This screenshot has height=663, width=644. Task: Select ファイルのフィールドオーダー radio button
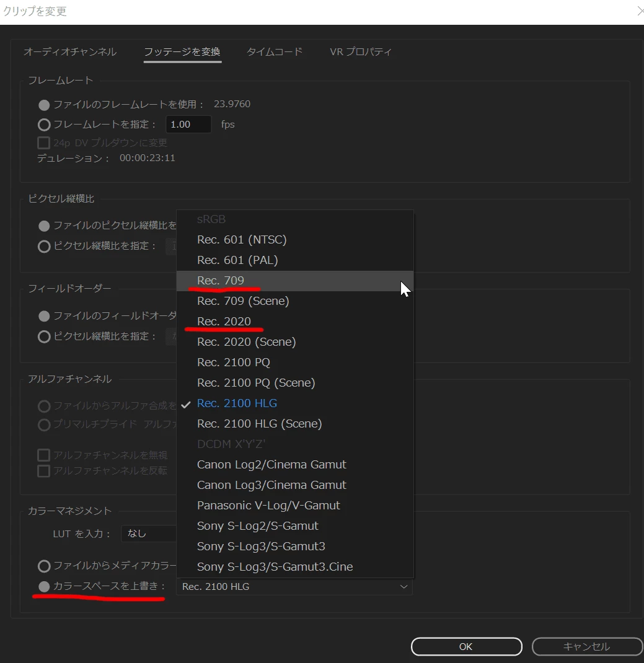click(x=44, y=316)
